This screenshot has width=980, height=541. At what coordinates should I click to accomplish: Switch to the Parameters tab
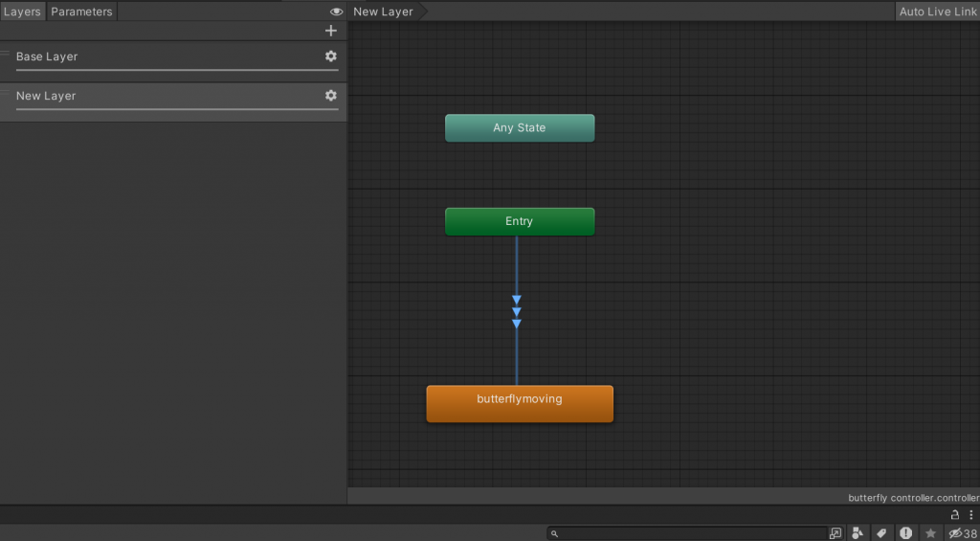(x=82, y=11)
